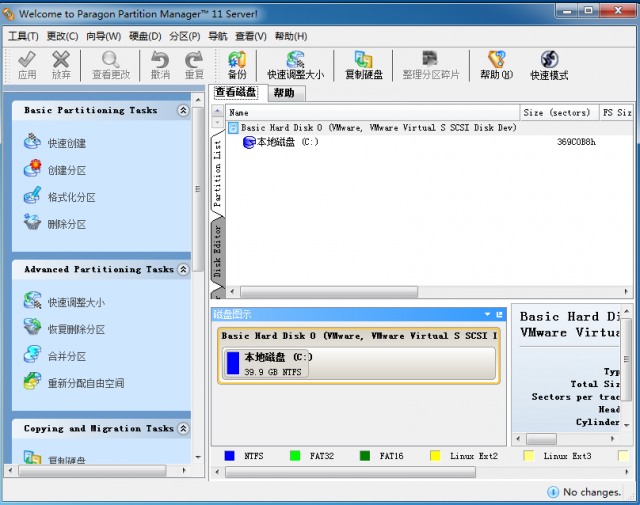Click the Basic Hard Disk 0 list icon

click(x=233, y=128)
